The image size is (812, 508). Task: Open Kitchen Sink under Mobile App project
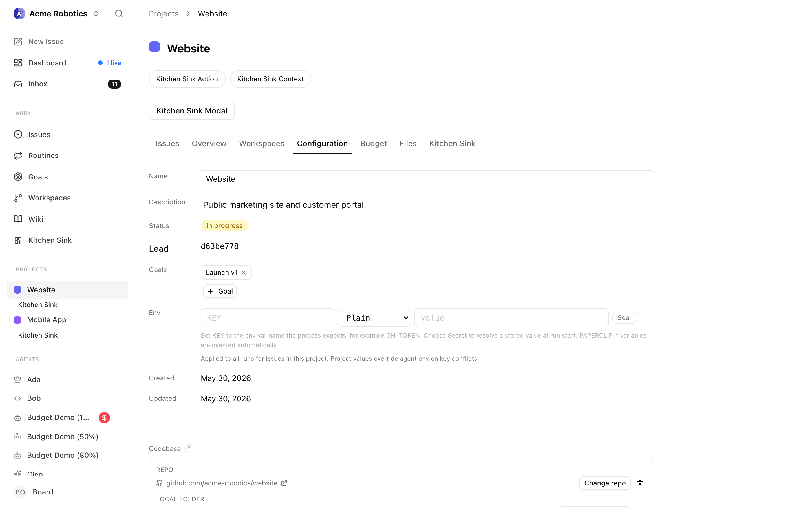pos(37,335)
